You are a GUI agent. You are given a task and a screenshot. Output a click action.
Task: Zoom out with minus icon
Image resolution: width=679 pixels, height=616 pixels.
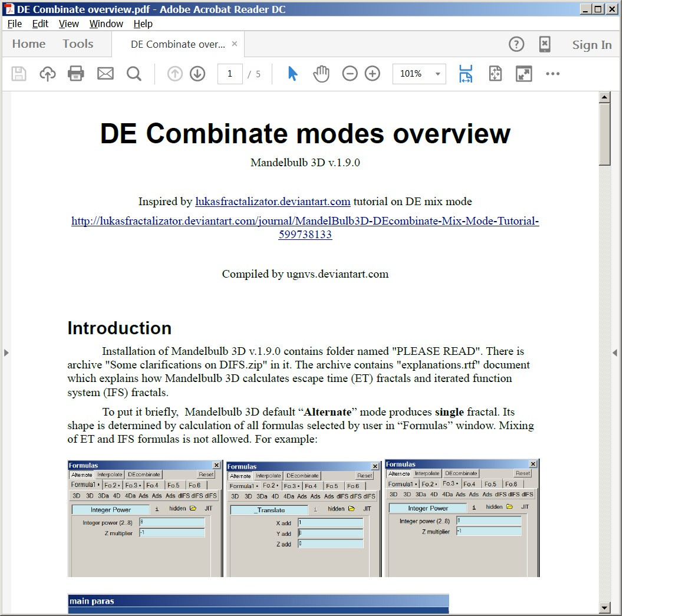(350, 74)
